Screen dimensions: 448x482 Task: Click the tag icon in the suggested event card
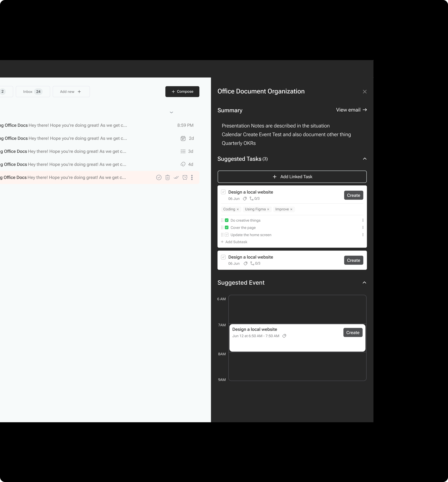[x=284, y=336]
